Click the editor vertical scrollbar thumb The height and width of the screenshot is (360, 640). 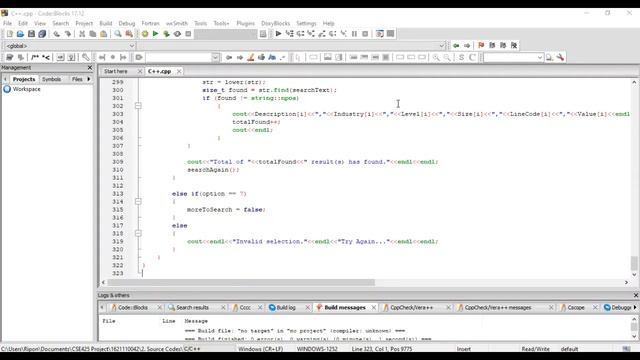coord(634,263)
